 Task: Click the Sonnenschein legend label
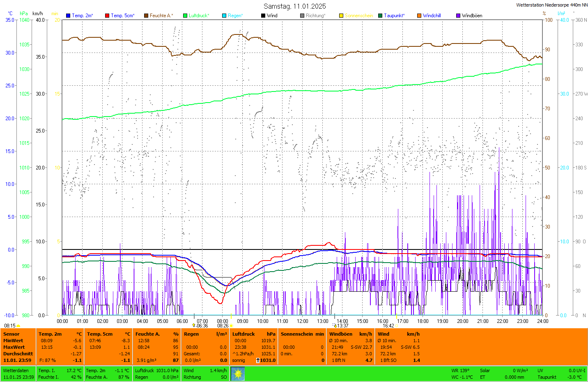(x=359, y=16)
